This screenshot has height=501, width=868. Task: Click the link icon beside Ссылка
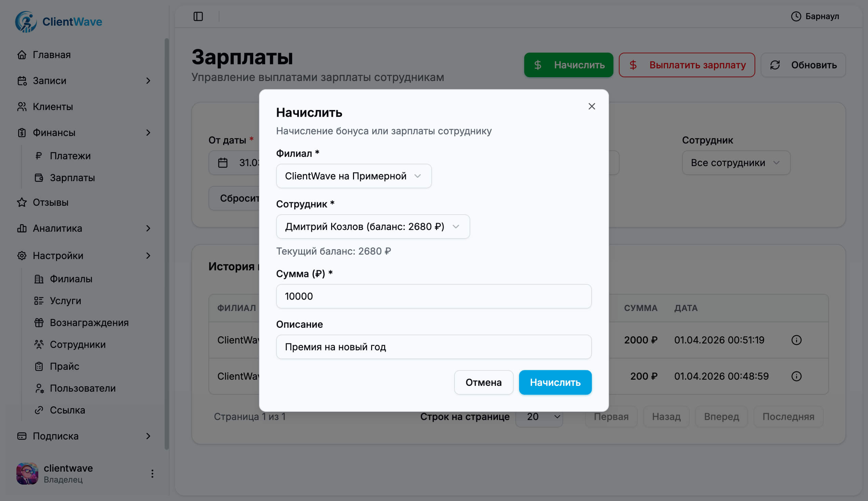[x=39, y=410]
